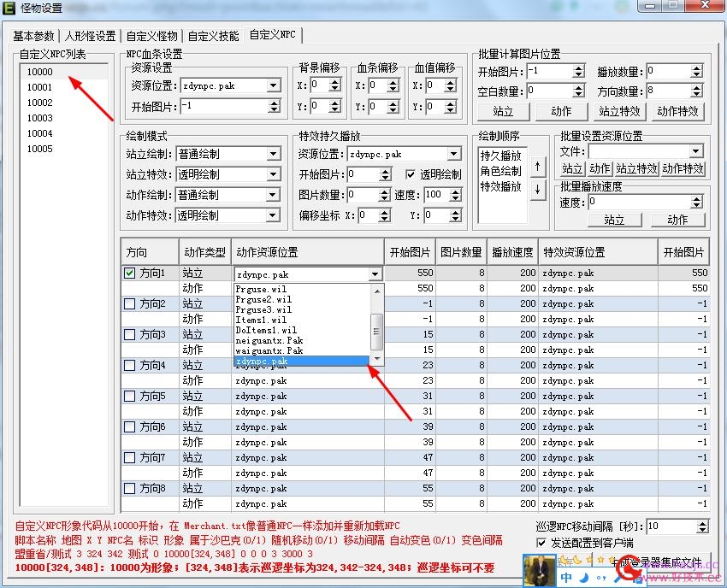
Task: Click the input method 中 indicator icon
Action: tap(566, 578)
